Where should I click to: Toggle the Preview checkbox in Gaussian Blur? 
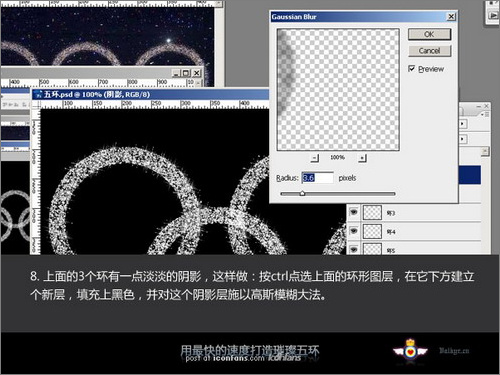pos(412,69)
